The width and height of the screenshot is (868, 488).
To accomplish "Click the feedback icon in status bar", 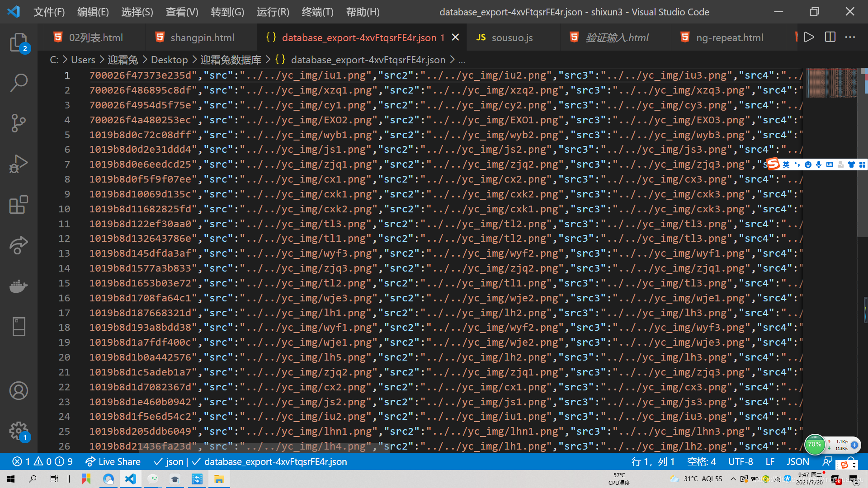I will 827,462.
